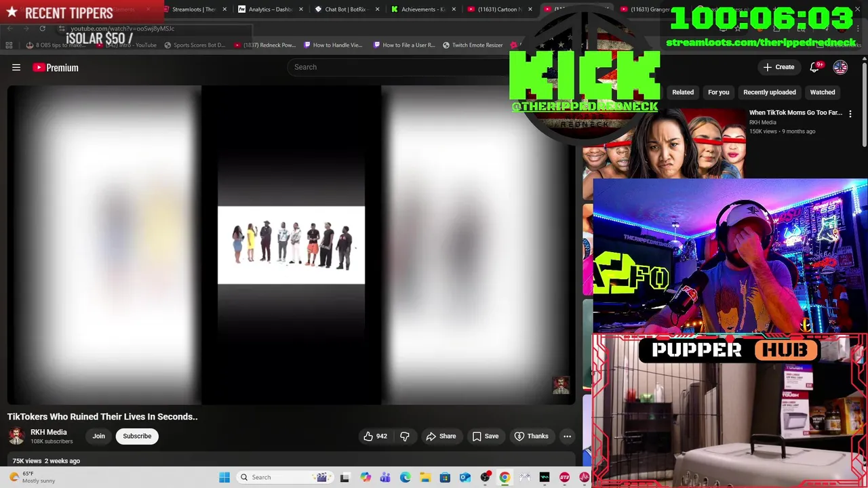868x488 pixels.
Task: Switch to the Achievements Kick tab
Action: coord(422,9)
